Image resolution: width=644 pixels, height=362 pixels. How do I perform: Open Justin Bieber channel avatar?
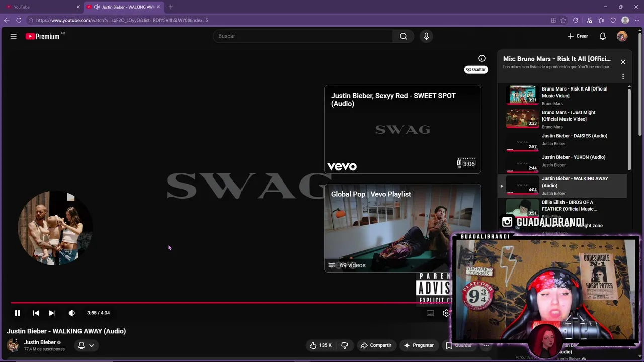13,345
